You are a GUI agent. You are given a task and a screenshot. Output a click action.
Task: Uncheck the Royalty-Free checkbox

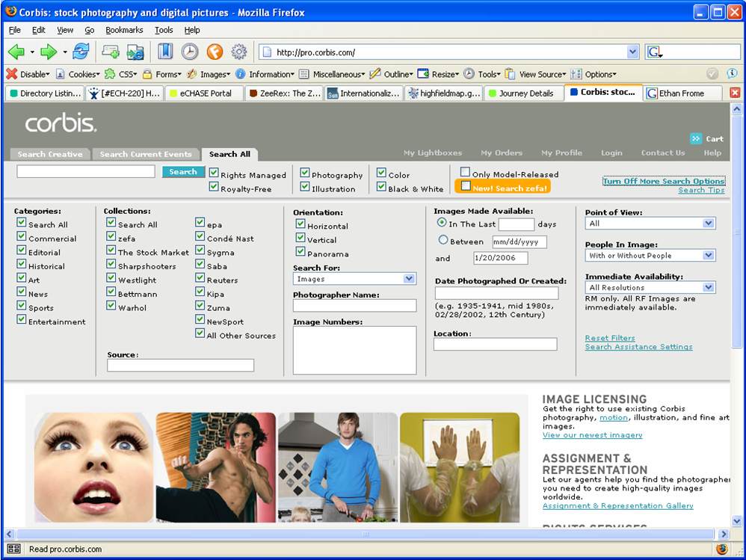pos(214,188)
